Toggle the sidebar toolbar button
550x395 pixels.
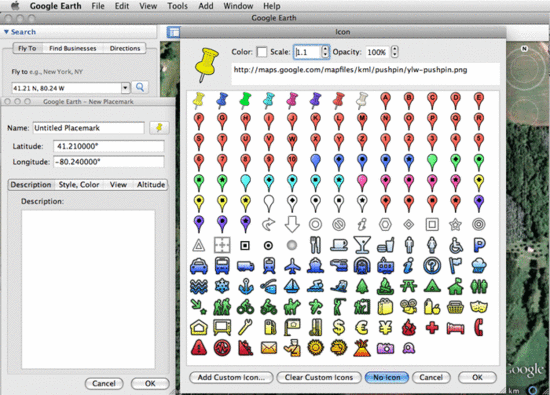click(173, 32)
